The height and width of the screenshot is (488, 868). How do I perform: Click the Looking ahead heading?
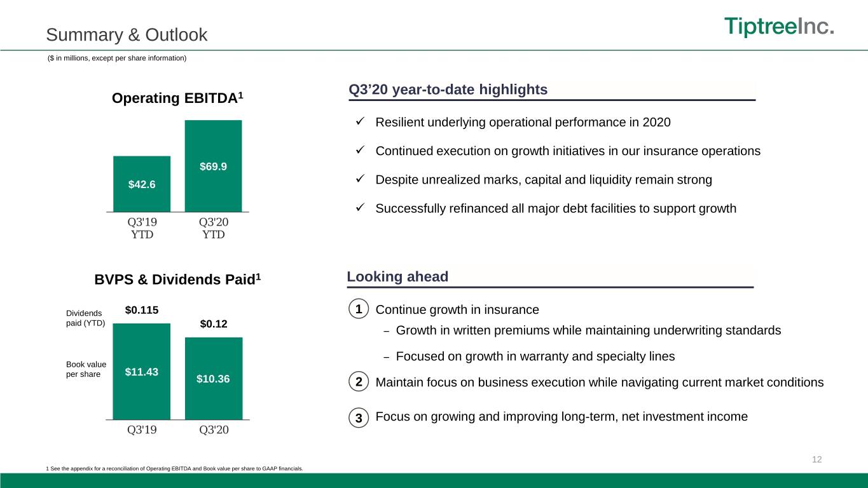click(x=398, y=277)
